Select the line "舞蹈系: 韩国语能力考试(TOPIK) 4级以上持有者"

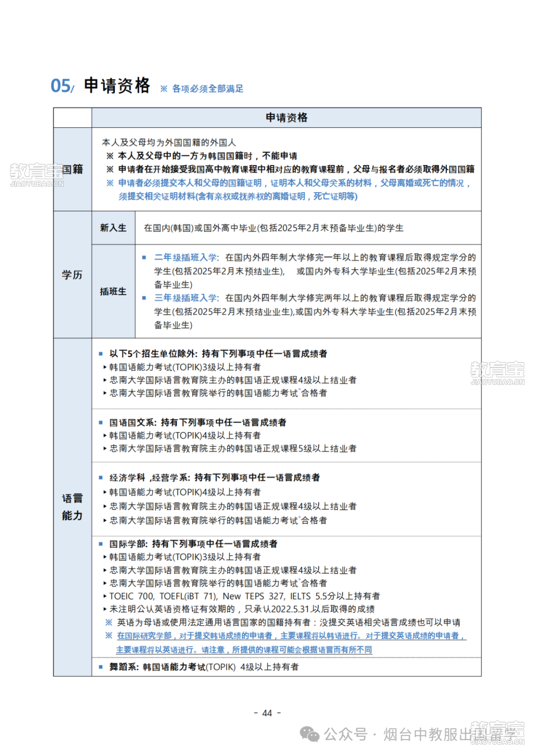204,667
